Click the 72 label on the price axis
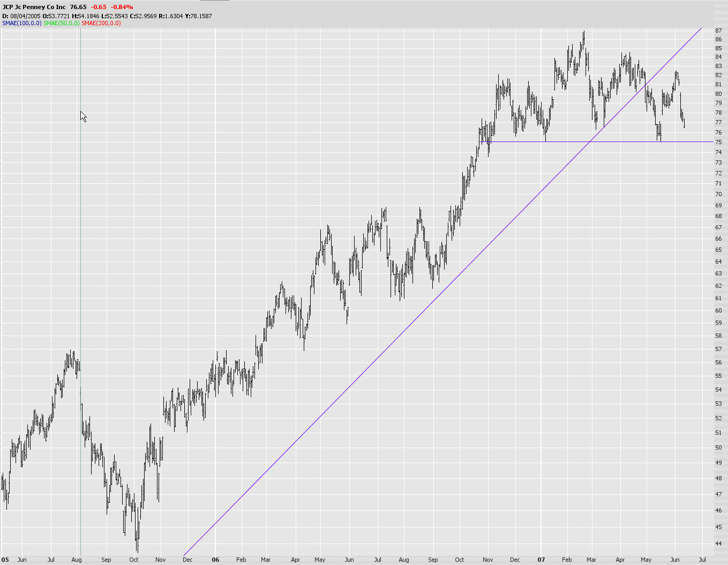The image size is (728, 565). click(x=718, y=173)
